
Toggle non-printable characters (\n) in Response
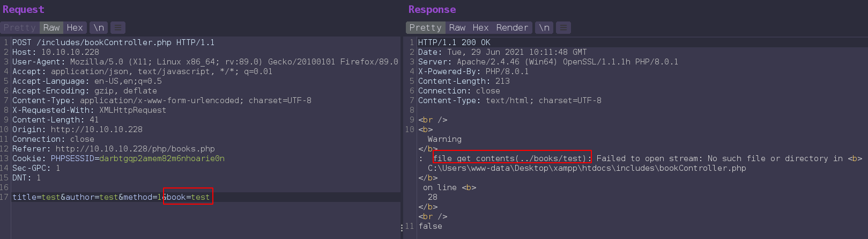tap(544, 27)
